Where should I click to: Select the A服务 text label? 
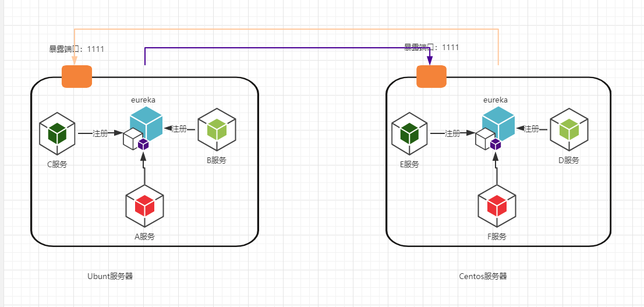(144, 236)
